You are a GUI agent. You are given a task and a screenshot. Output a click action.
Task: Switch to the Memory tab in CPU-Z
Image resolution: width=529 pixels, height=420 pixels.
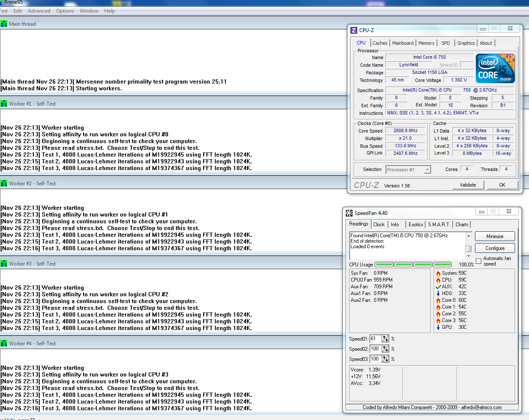pos(426,43)
